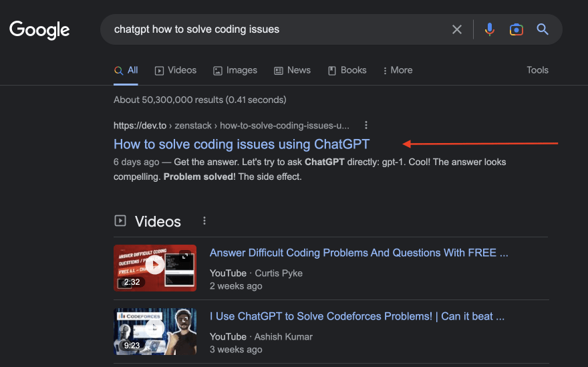Switch to the Books tab
This screenshot has width=588, height=367.
pos(347,70)
